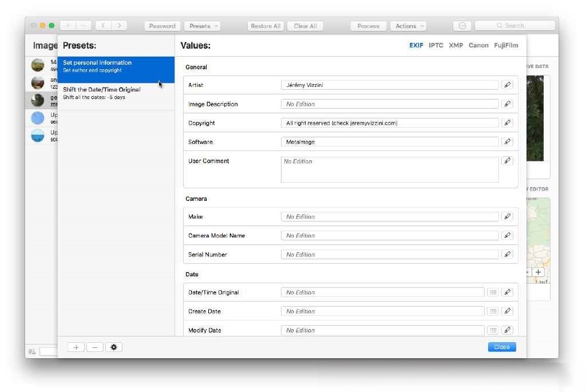Viewport: 586px width, 392px height.
Task: Go to previous image with back arrow
Action: 103,25
